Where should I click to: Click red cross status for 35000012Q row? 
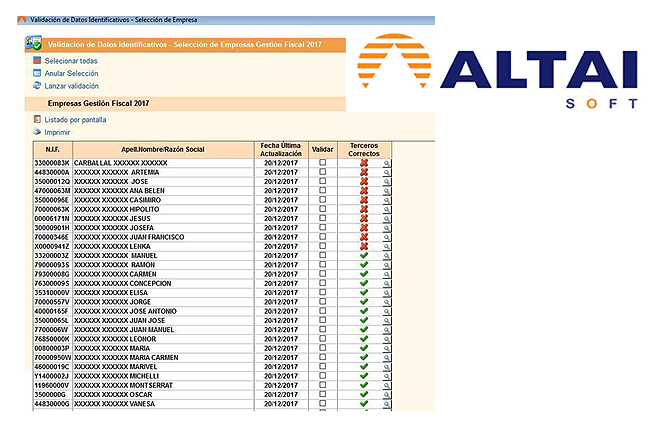(364, 181)
